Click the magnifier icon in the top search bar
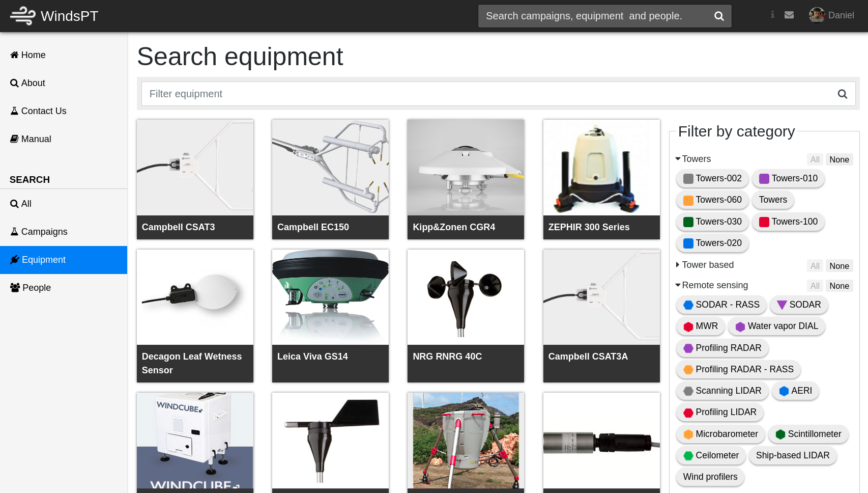Viewport: 868px width, 493px height. click(x=719, y=16)
